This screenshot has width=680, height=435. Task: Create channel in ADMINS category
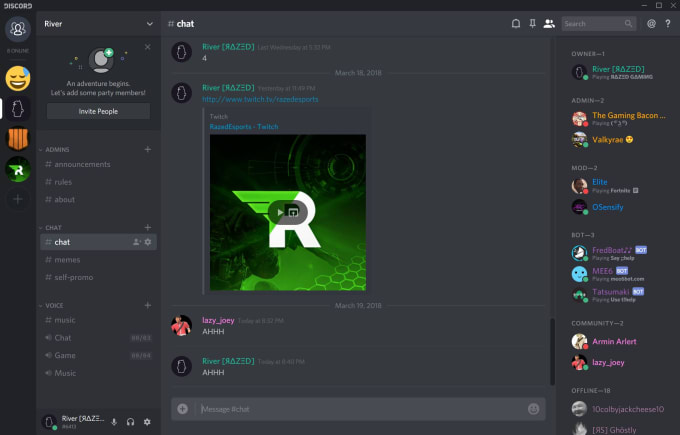(148, 149)
